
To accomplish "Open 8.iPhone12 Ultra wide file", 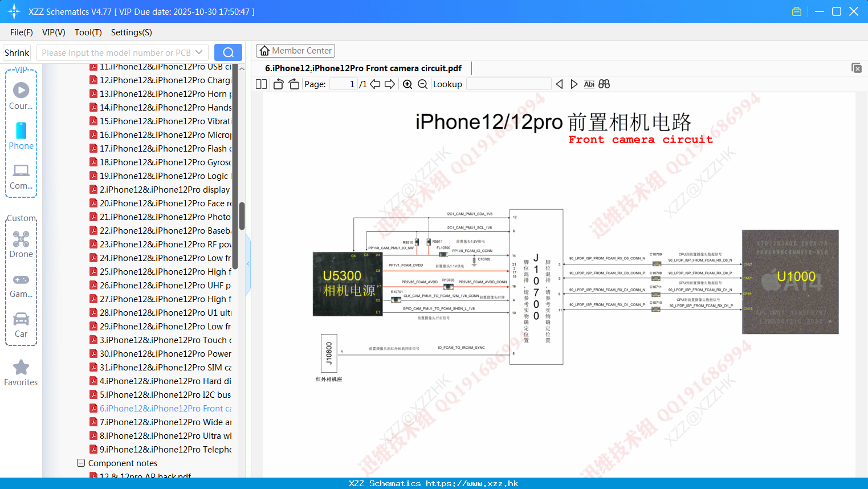I will (161, 436).
